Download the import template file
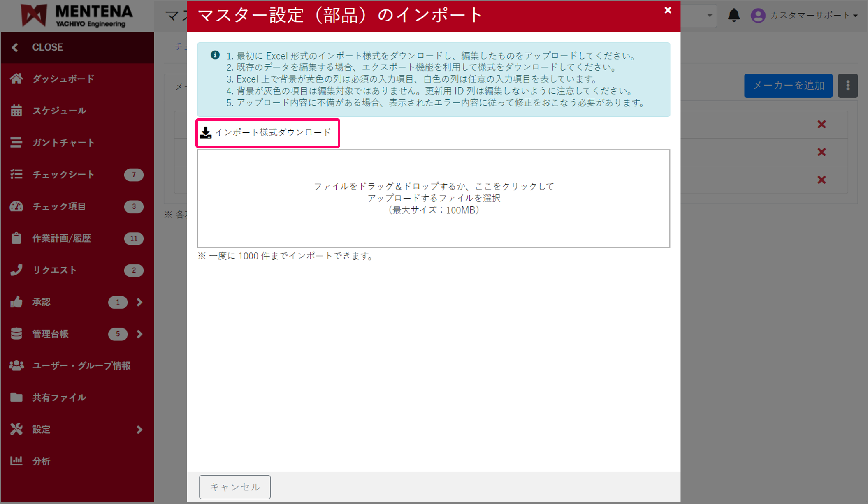 (267, 133)
